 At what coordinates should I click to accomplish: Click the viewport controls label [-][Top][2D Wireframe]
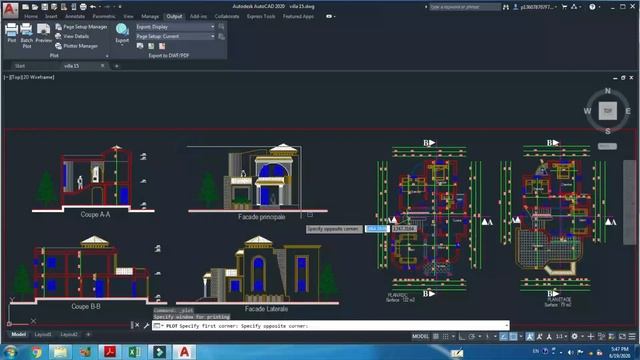(x=29, y=77)
